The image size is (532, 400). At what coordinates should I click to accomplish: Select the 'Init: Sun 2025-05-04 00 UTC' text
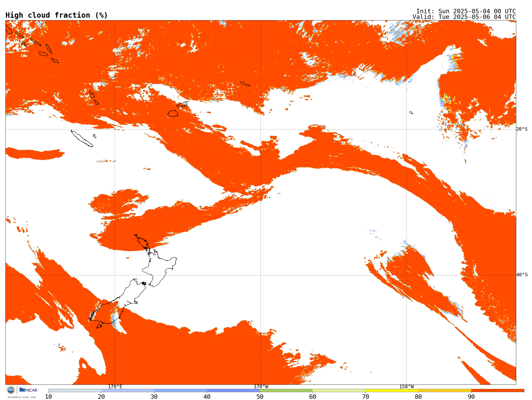pyautogui.click(x=466, y=11)
